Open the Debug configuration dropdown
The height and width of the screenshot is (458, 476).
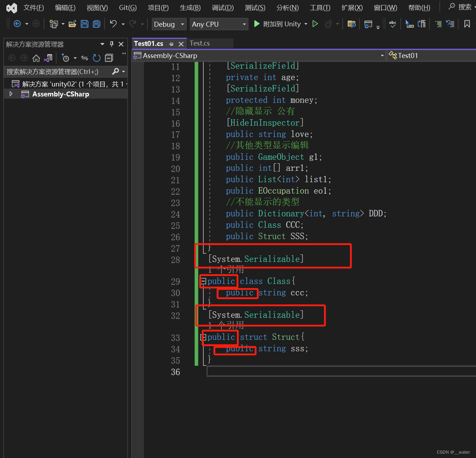pos(169,24)
